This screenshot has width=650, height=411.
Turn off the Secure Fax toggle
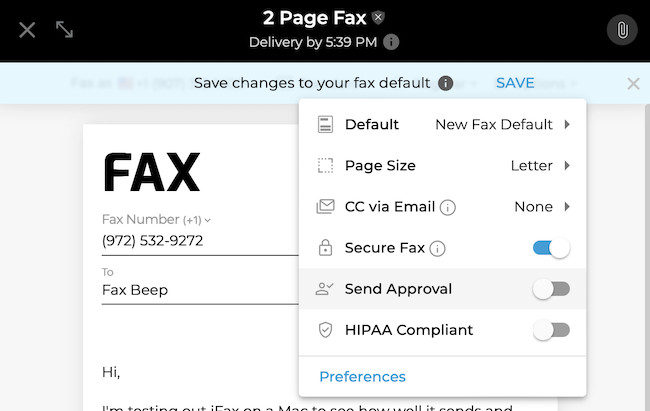pyautogui.click(x=551, y=248)
